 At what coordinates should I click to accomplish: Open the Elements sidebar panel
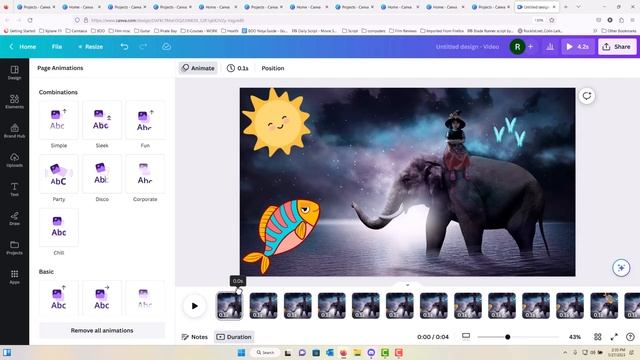(x=14, y=101)
